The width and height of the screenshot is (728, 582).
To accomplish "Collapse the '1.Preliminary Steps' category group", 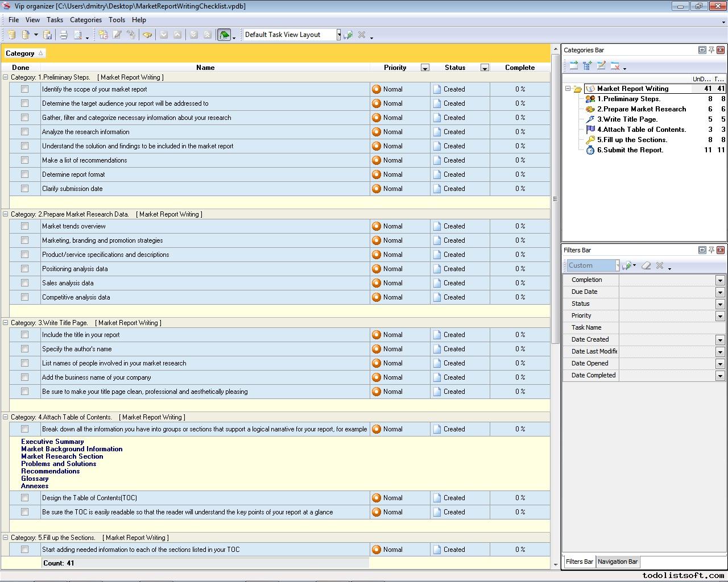I will pyautogui.click(x=6, y=77).
